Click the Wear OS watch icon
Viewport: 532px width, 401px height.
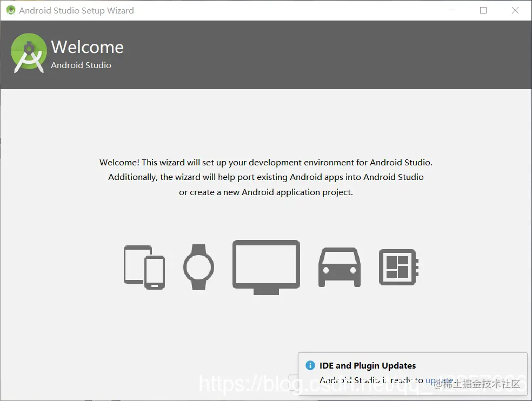coord(199,268)
